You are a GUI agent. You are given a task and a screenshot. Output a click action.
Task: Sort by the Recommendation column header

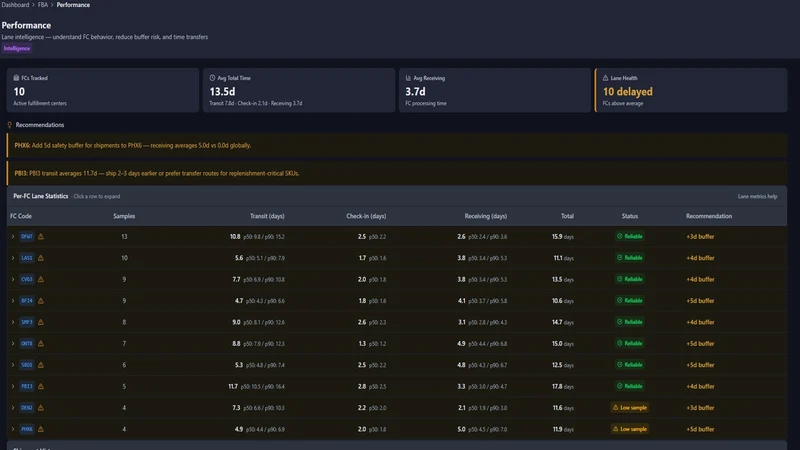709,216
